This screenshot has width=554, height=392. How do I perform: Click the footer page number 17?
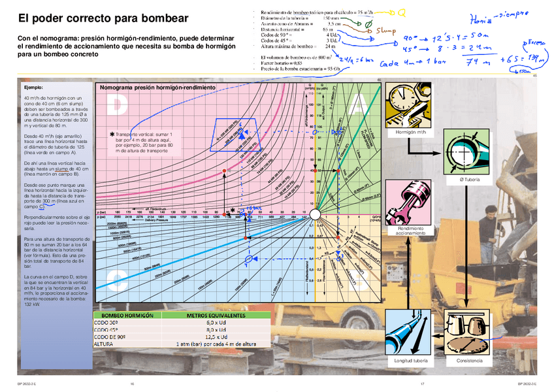tap(422, 384)
